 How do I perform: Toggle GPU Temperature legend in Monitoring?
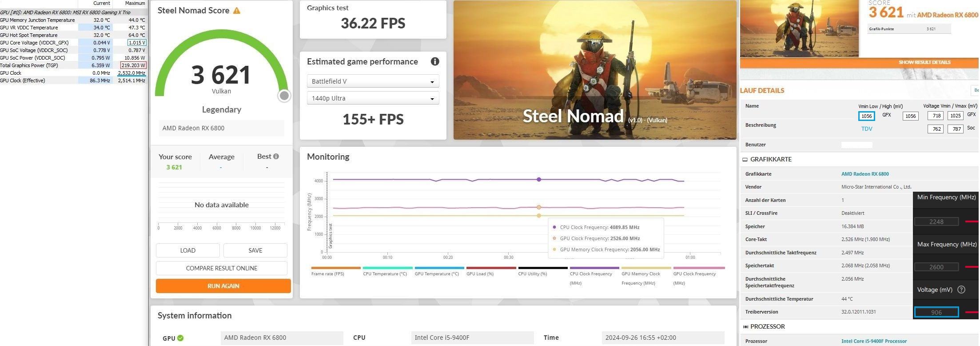coord(439,271)
